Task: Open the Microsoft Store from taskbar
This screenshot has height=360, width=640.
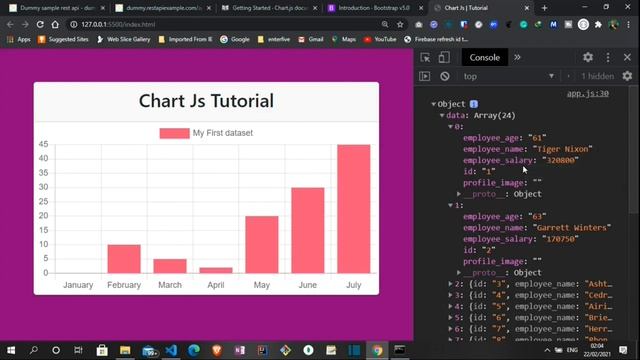Action: (x=102, y=350)
